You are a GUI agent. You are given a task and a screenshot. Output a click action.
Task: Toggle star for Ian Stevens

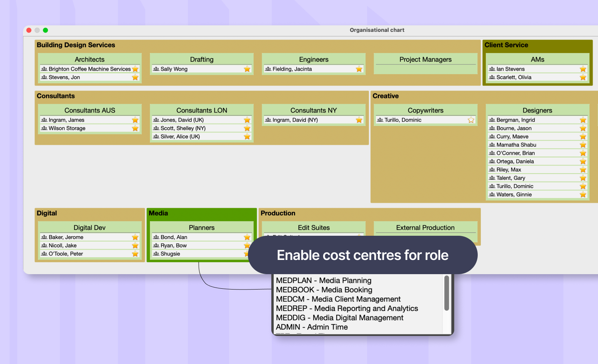coord(583,69)
